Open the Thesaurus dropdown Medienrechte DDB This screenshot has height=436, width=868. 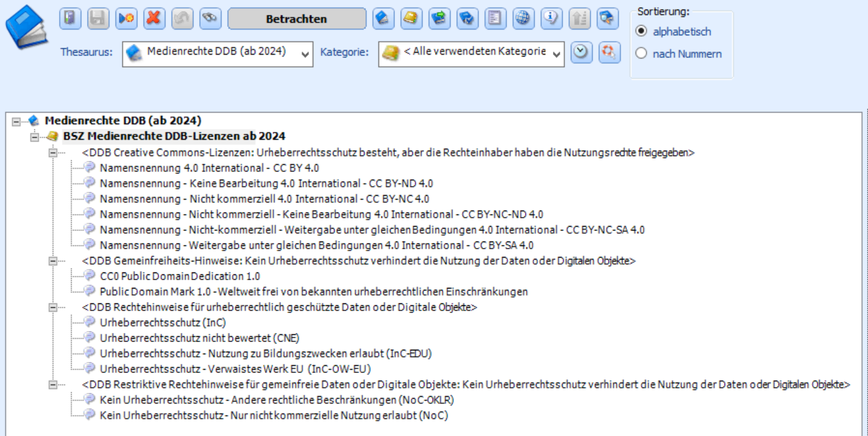(x=217, y=53)
